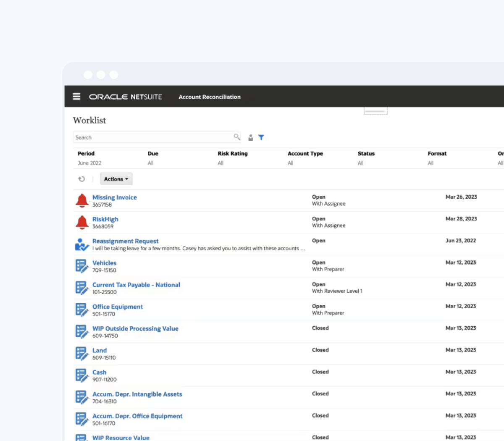
Task: Click the refresh worklist icon
Action: pos(81,179)
